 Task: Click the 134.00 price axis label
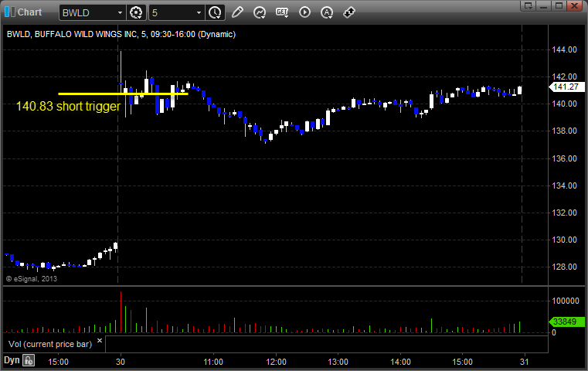point(564,185)
